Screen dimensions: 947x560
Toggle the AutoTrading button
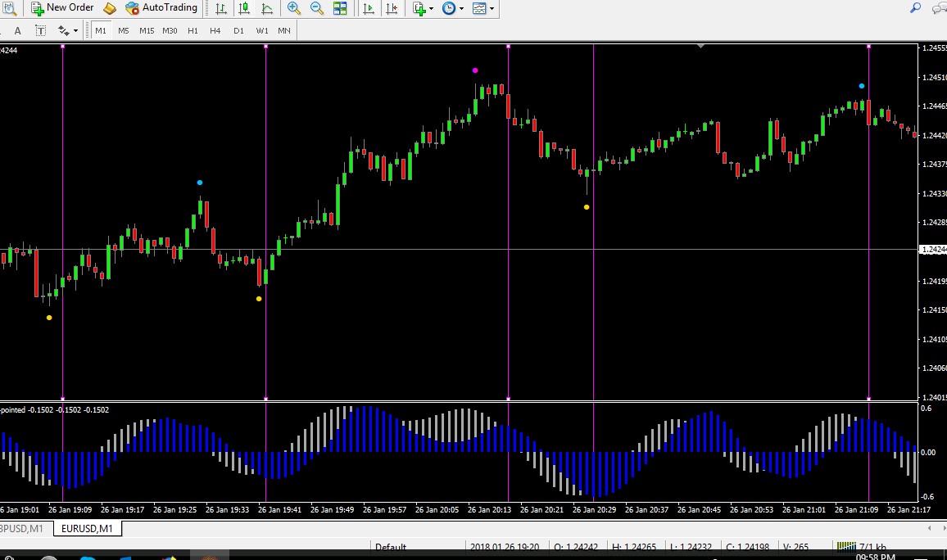(161, 8)
